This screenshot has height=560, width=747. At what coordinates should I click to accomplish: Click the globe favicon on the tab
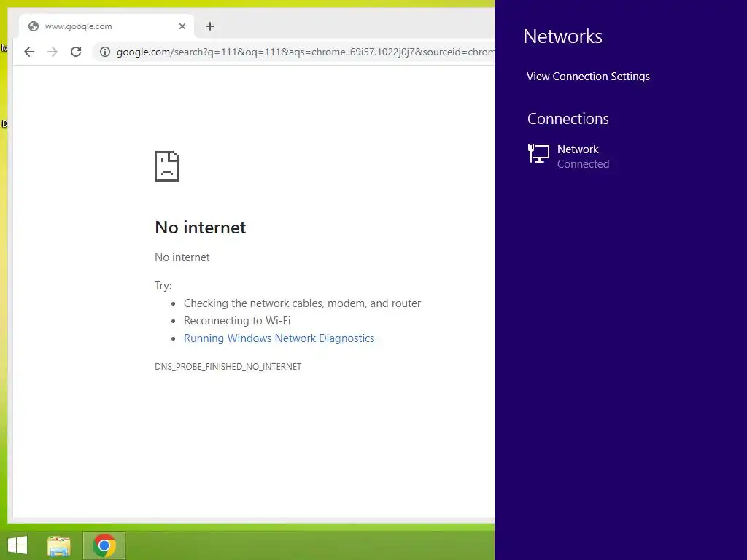[34, 26]
